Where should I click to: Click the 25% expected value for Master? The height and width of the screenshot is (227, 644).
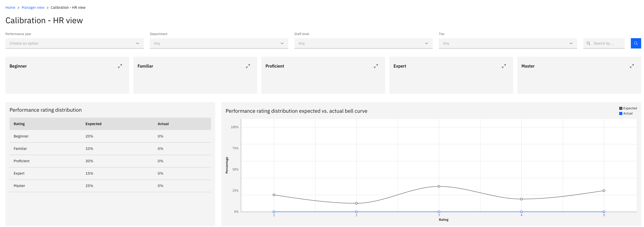coord(89,186)
